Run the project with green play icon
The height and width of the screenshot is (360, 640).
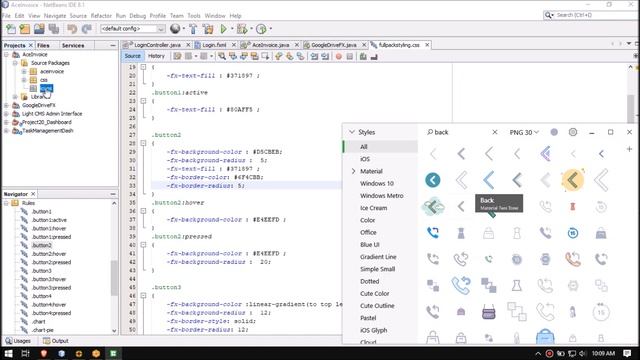pos(223,29)
